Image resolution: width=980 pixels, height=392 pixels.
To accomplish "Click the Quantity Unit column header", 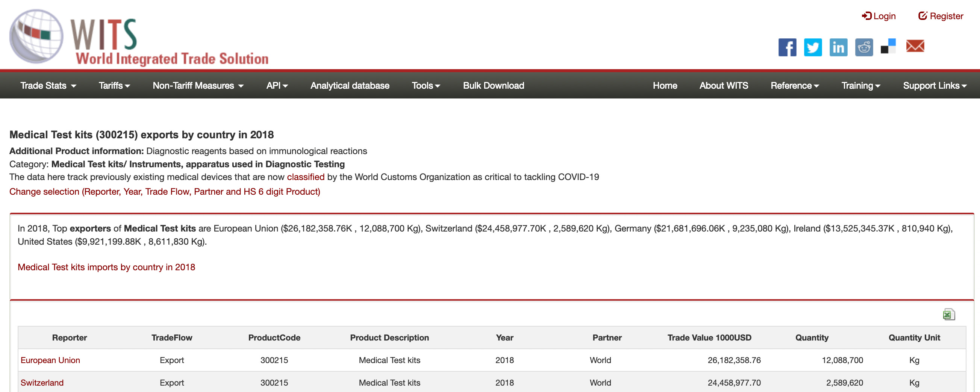I will [x=914, y=338].
